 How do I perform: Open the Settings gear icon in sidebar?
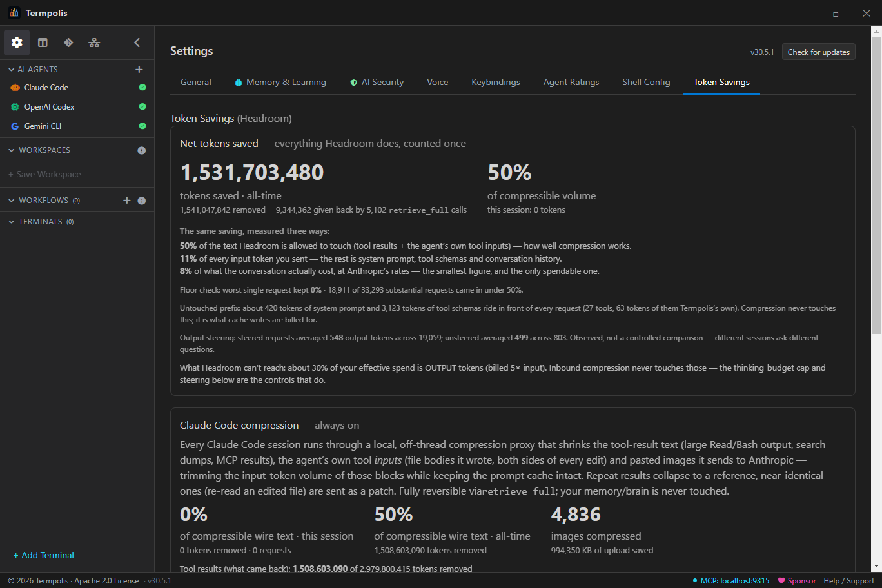[x=17, y=43]
